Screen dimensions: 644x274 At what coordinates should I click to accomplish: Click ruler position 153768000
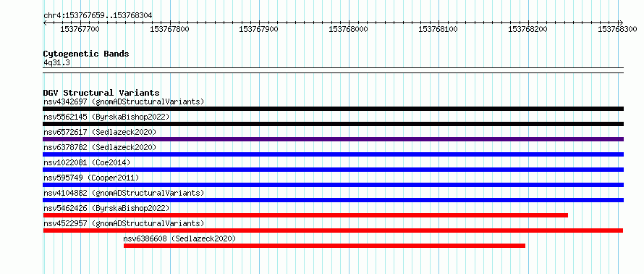pyautogui.click(x=348, y=29)
